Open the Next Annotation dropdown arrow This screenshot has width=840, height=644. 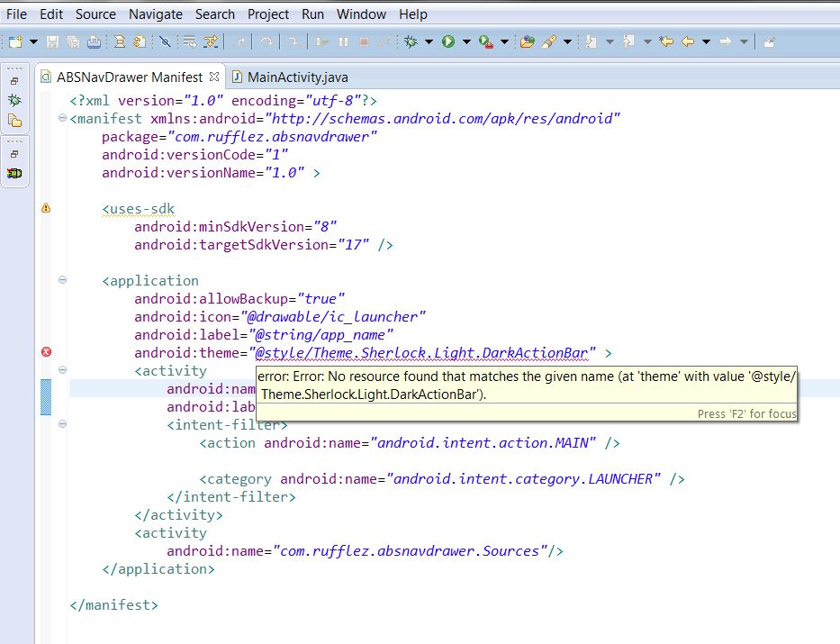coord(610,41)
